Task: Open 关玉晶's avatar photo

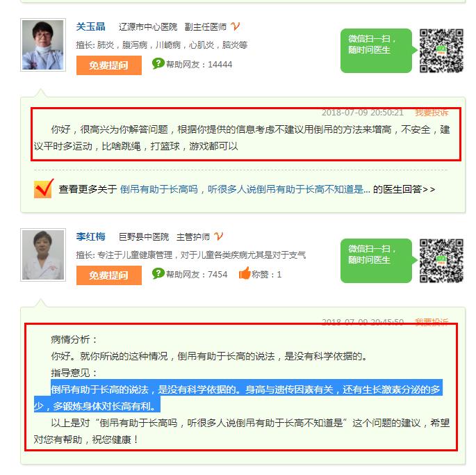Action: [43, 45]
